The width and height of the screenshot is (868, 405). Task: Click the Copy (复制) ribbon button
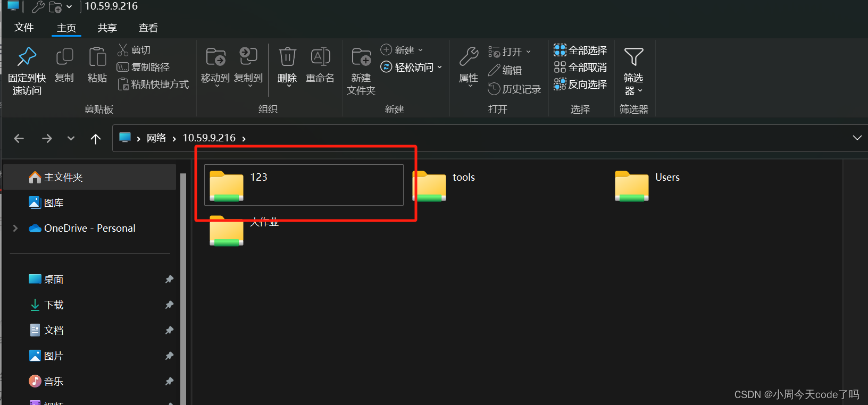[x=64, y=65]
